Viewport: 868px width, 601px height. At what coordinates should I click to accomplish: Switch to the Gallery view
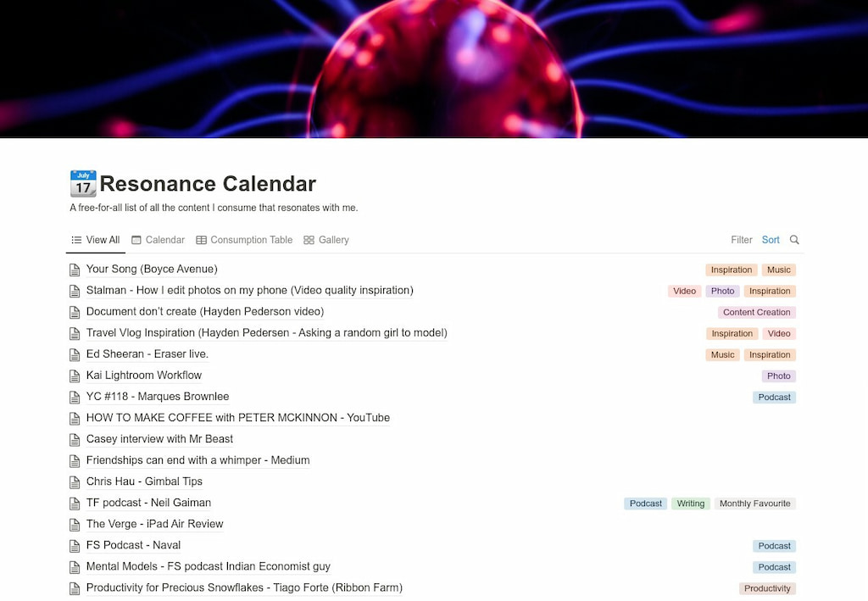(x=332, y=240)
